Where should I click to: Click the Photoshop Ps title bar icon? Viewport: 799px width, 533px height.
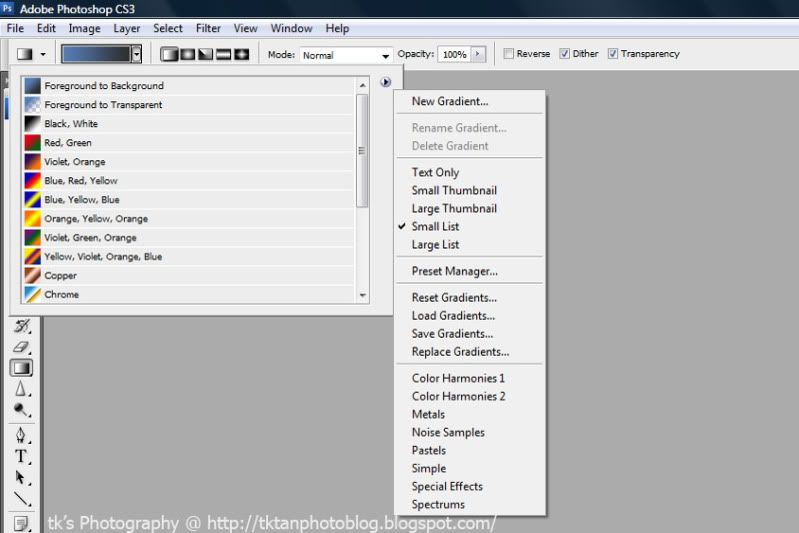coord(7,9)
